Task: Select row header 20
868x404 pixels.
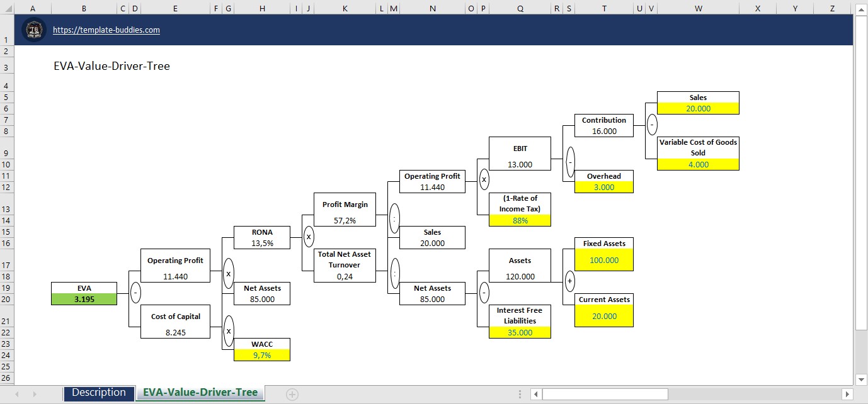Action: pos(6,300)
